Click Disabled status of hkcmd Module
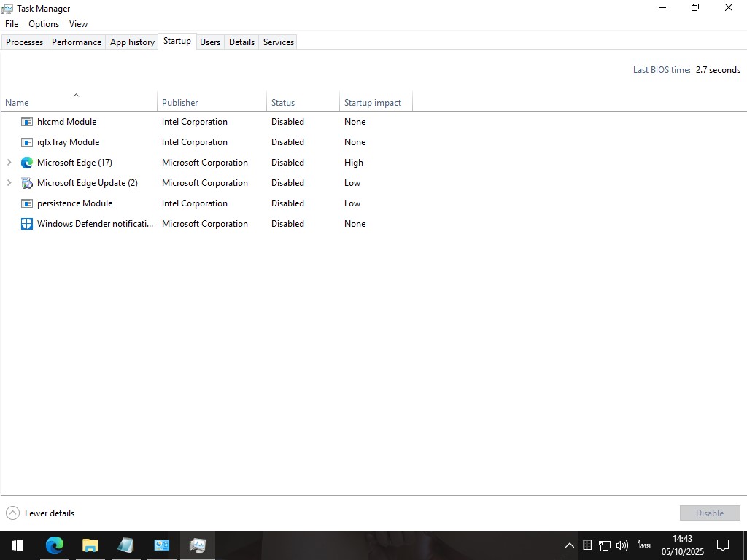Image resolution: width=747 pixels, height=560 pixels. [287, 122]
